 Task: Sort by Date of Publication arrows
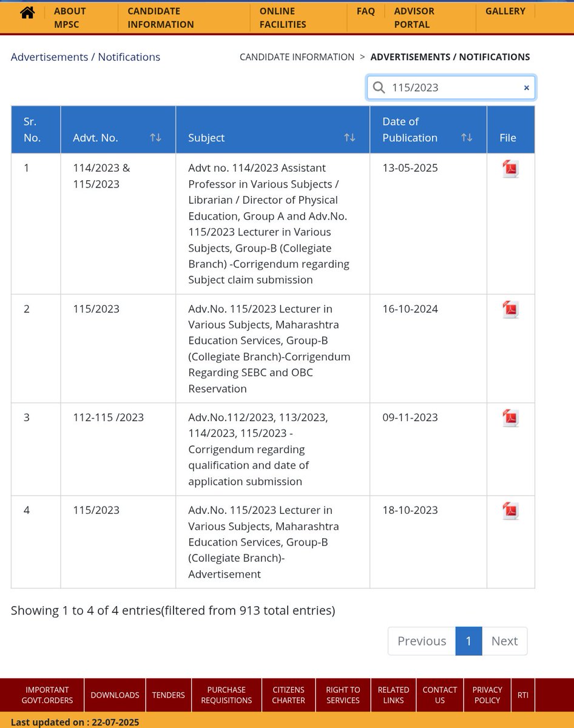coord(467,138)
